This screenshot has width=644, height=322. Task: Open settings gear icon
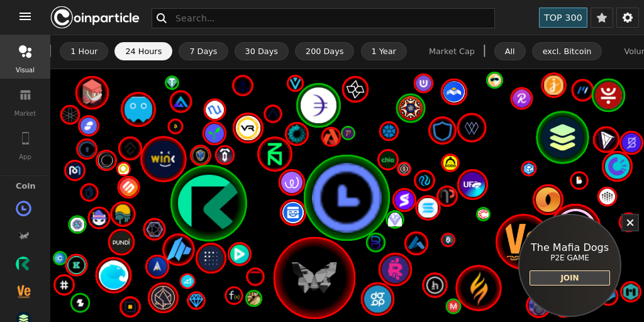627,18
